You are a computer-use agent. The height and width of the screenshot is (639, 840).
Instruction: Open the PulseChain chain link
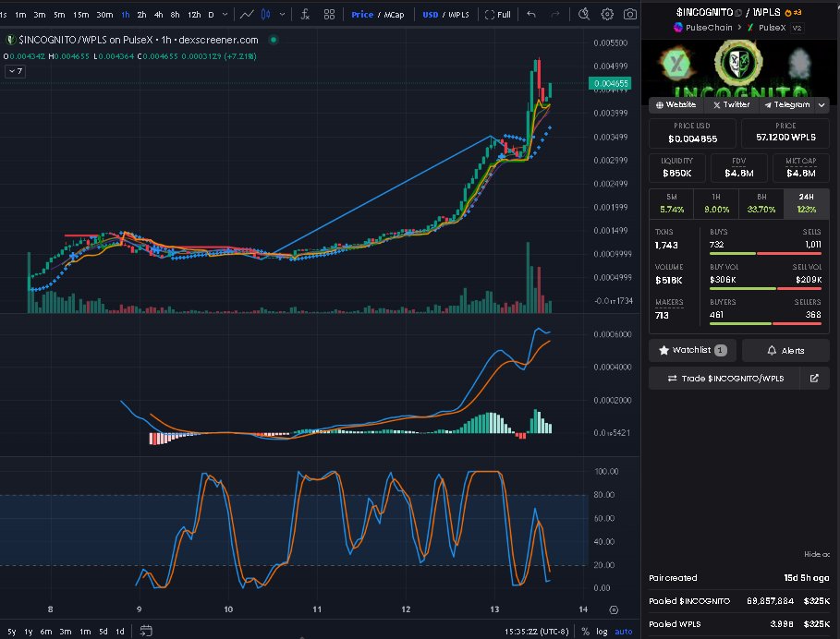click(703, 28)
